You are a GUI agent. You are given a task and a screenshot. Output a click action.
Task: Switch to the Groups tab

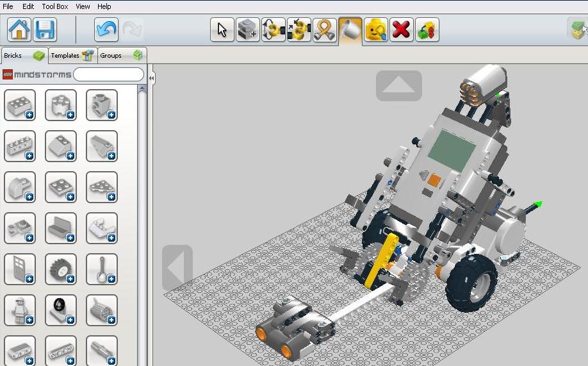tap(122, 56)
